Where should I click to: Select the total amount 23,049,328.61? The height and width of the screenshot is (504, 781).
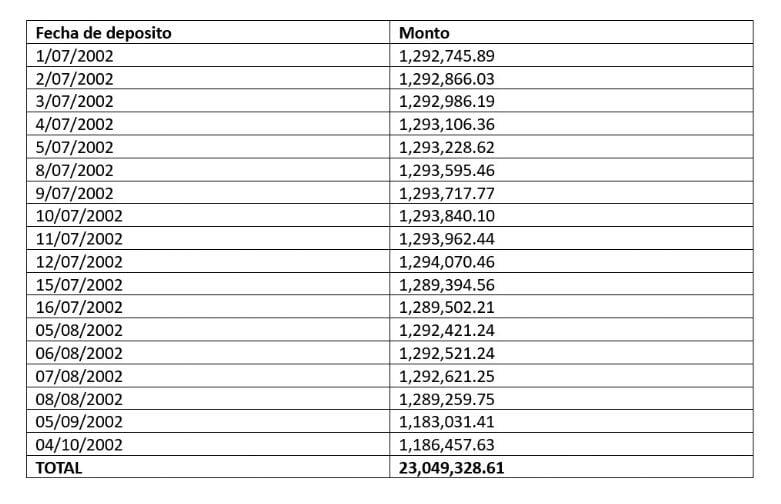457,467
